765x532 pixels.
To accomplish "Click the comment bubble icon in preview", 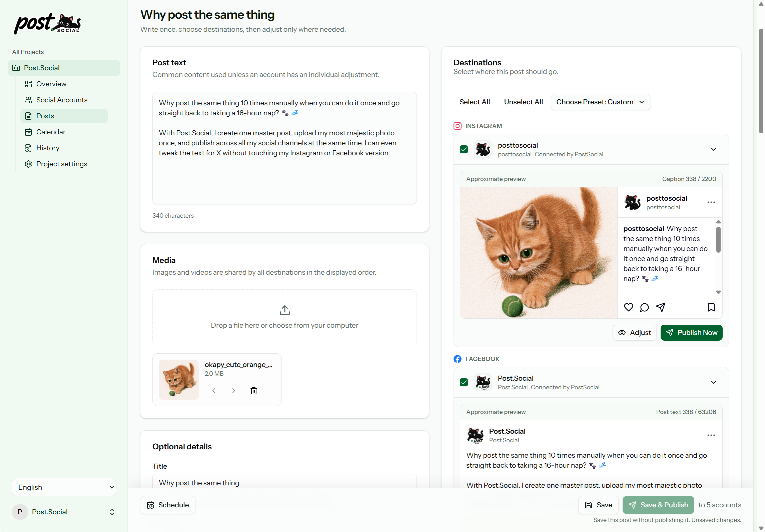I will [644, 307].
